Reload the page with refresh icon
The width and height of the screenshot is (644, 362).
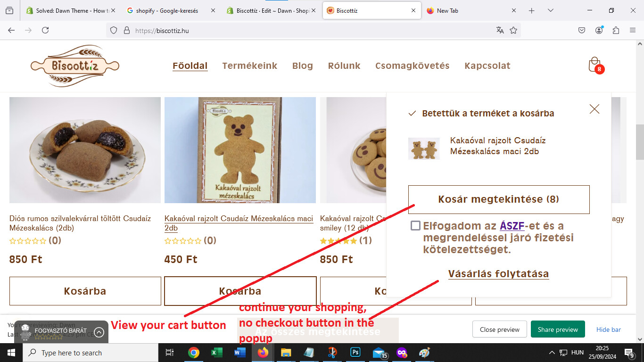pos(45,30)
